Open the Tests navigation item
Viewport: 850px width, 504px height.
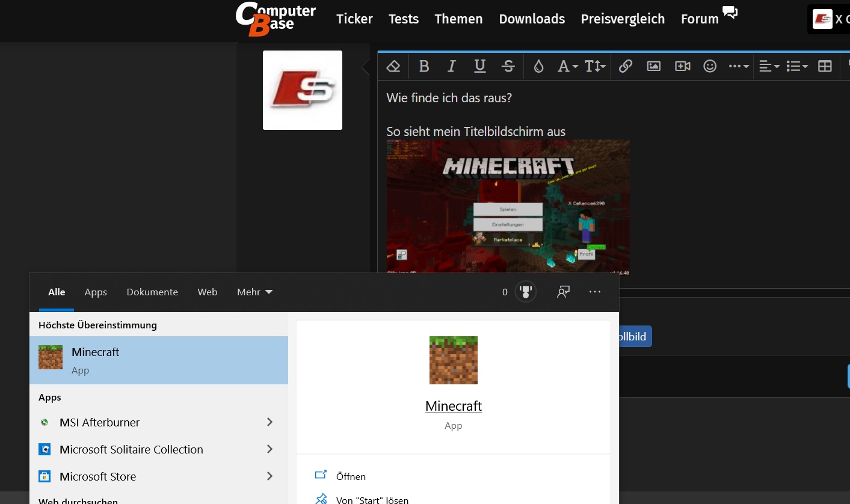click(x=404, y=19)
